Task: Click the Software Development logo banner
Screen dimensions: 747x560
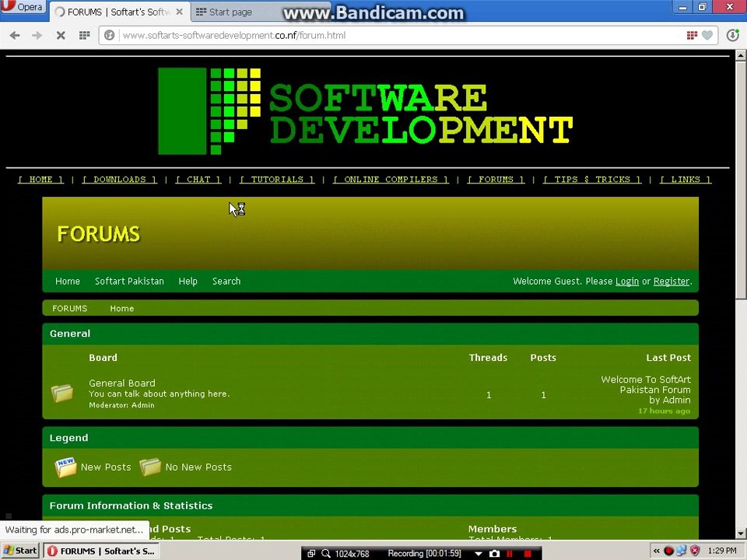Action: coord(366,111)
